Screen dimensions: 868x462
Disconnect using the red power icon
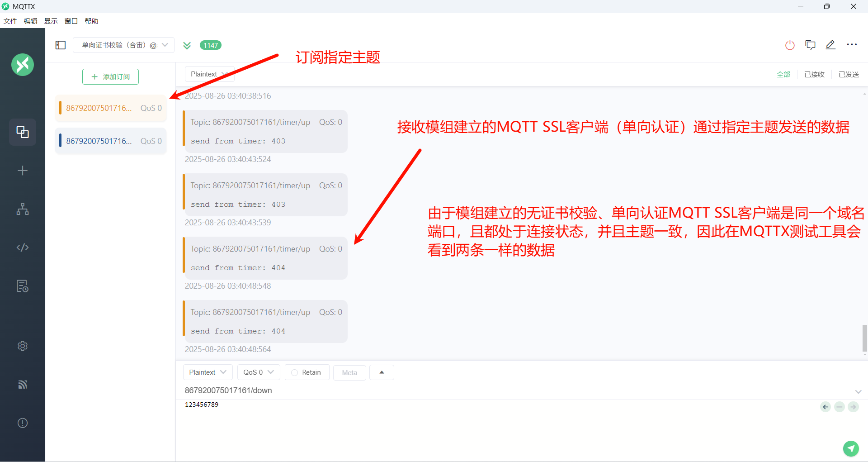click(x=790, y=45)
